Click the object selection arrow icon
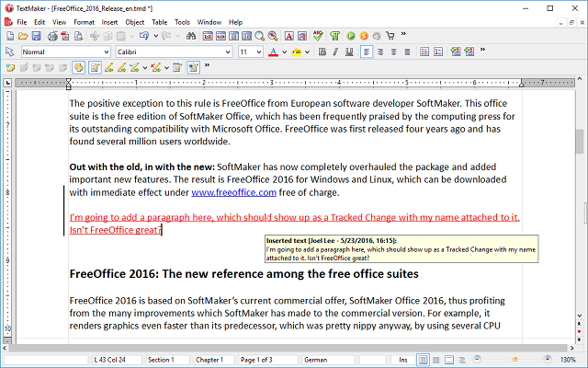Image resolution: width=588 pixels, height=368 pixels. 9,52
